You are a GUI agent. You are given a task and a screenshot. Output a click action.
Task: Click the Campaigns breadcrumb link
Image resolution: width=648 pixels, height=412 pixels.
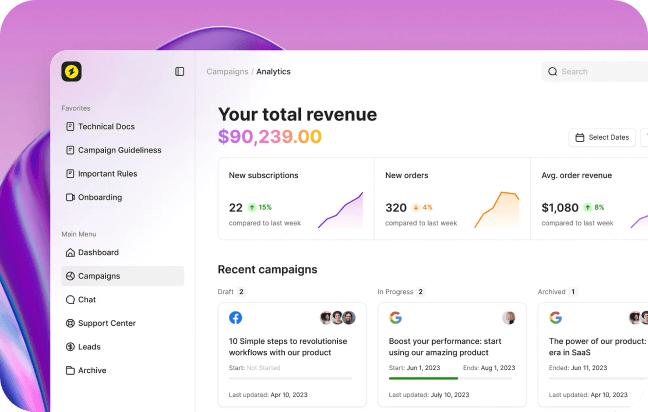227,72
